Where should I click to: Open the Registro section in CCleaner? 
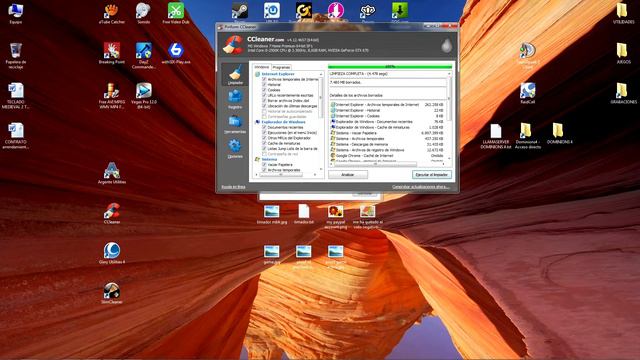pyautogui.click(x=235, y=99)
